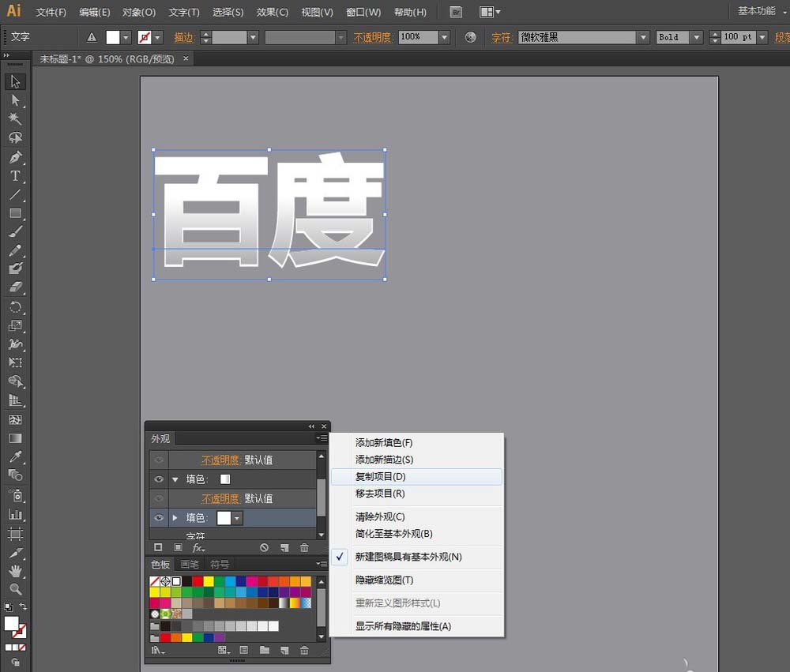Viewport: 790px width, 672px height.
Task: Open the Bold font style dropdown
Action: pos(696,37)
